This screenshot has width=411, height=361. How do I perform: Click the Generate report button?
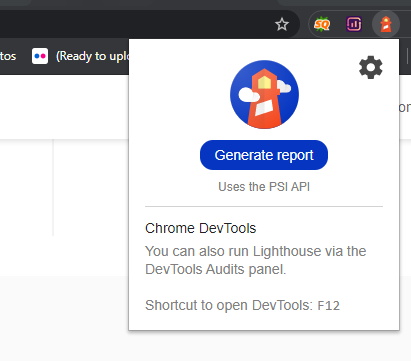pyautogui.click(x=264, y=155)
